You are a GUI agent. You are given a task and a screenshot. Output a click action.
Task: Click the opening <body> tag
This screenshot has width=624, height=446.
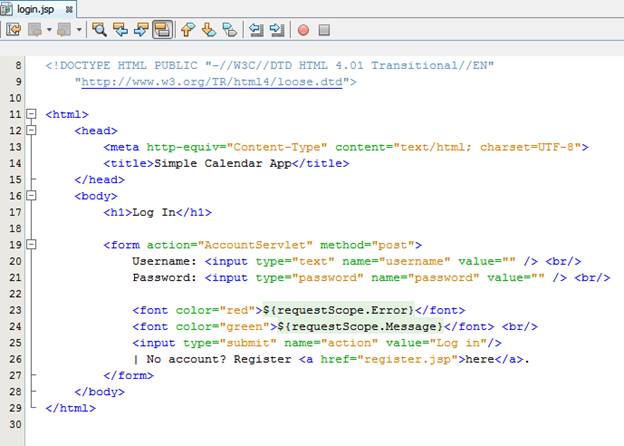pyautogui.click(x=96, y=196)
